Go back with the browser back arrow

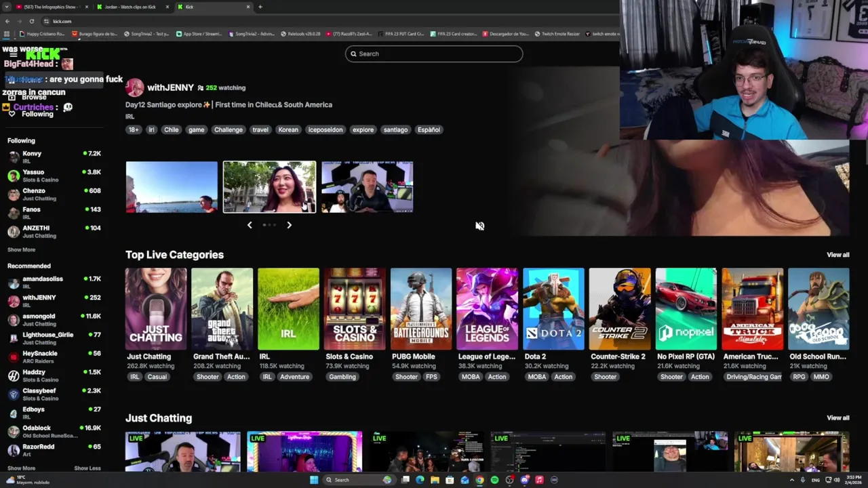7,21
